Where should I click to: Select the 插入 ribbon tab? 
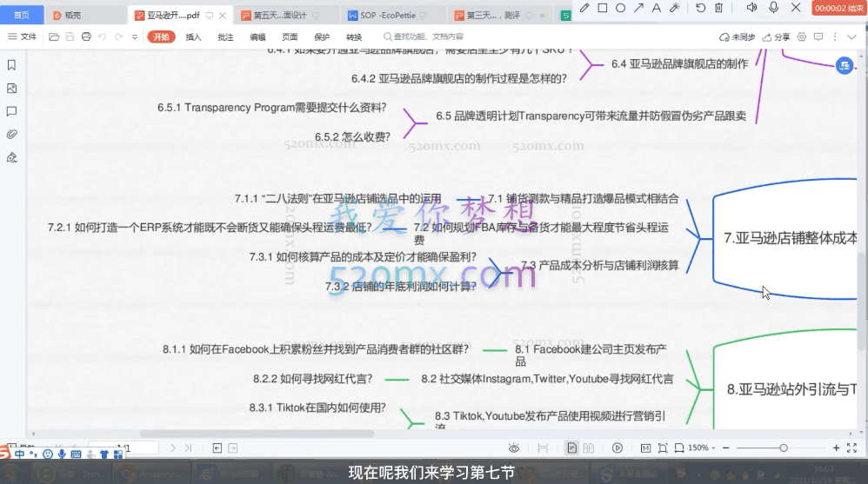click(193, 37)
